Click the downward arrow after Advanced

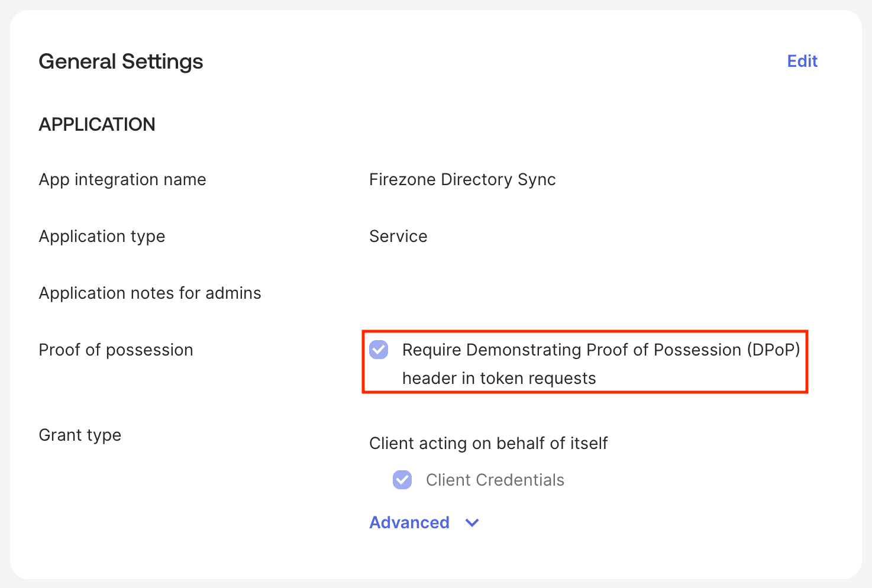point(471,523)
